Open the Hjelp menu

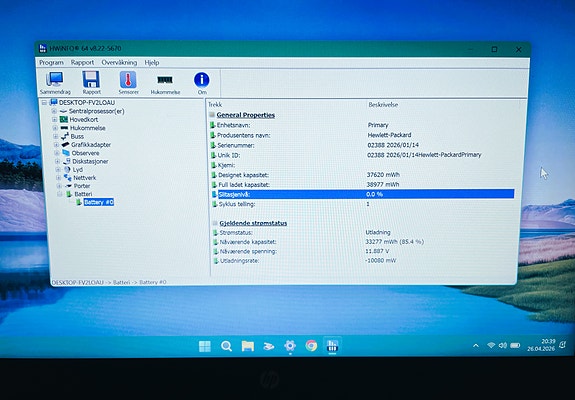151,62
